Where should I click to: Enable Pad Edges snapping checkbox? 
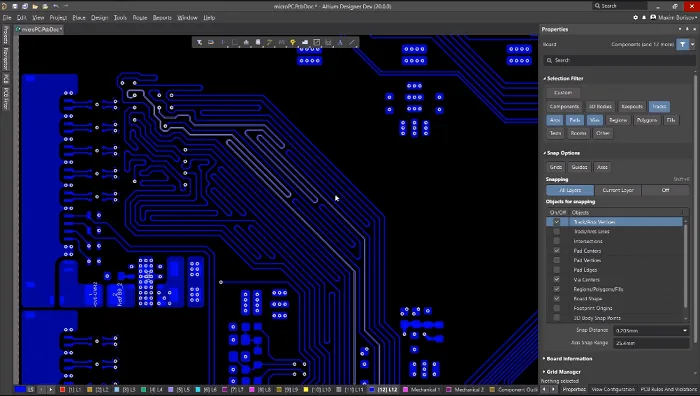[556, 270]
